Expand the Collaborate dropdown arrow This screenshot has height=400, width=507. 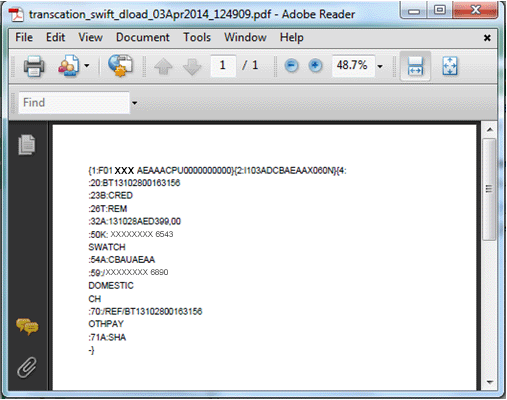87,66
